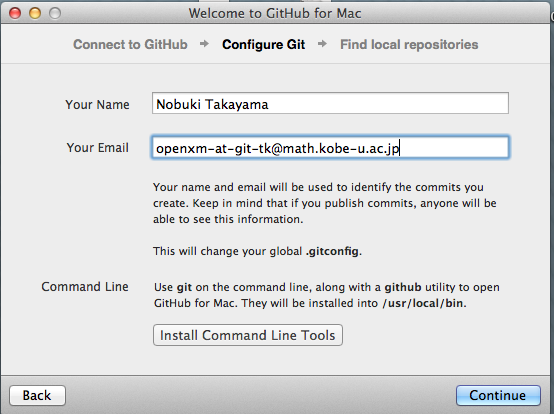Click the Command Line label
554x414 pixels.
click(85, 286)
